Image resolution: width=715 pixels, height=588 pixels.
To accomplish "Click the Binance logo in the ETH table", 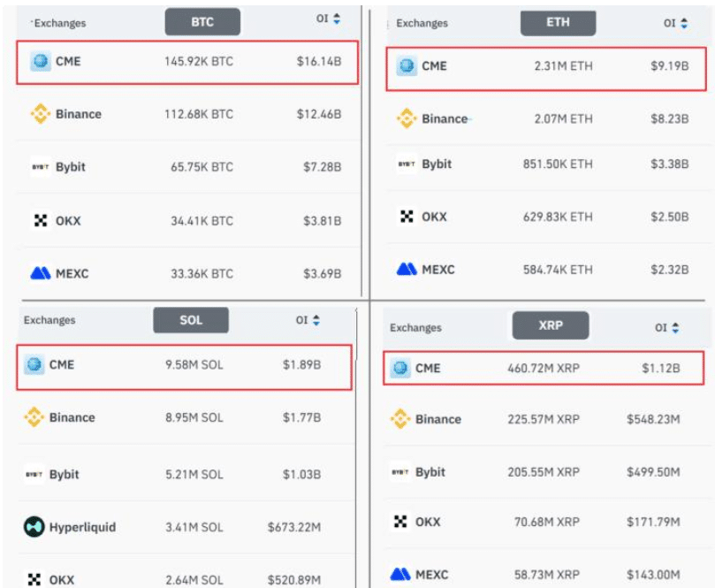I will pyautogui.click(x=407, y=118).
